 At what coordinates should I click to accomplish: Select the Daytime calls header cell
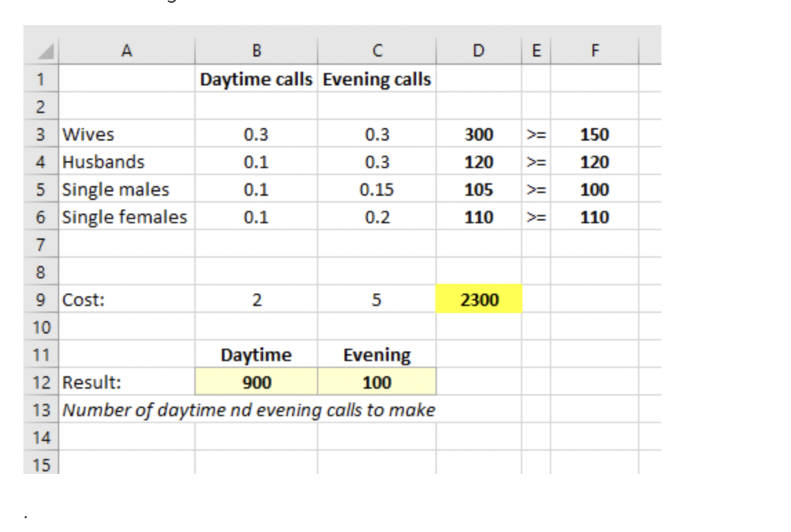coord(256,78)
